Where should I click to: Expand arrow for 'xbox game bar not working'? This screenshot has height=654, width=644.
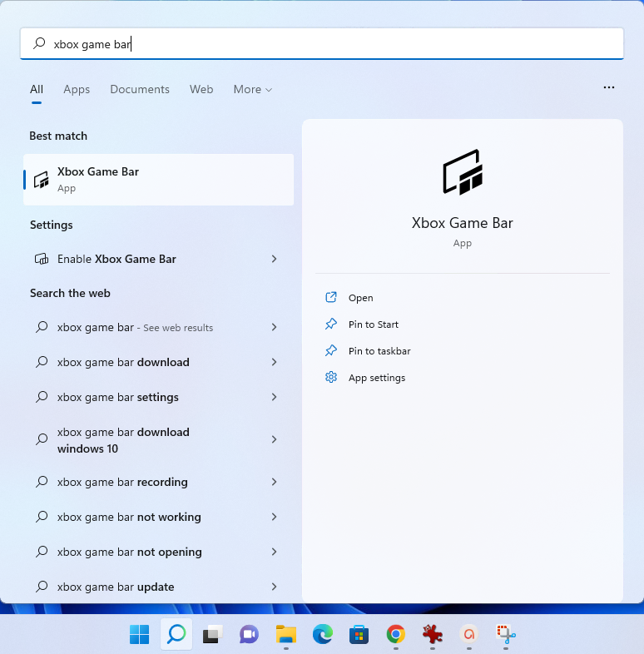point(274,517)
